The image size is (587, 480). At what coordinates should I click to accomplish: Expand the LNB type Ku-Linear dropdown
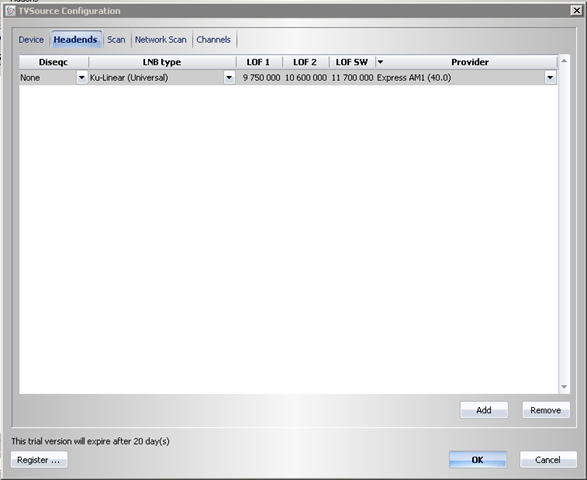click(229, 78)
